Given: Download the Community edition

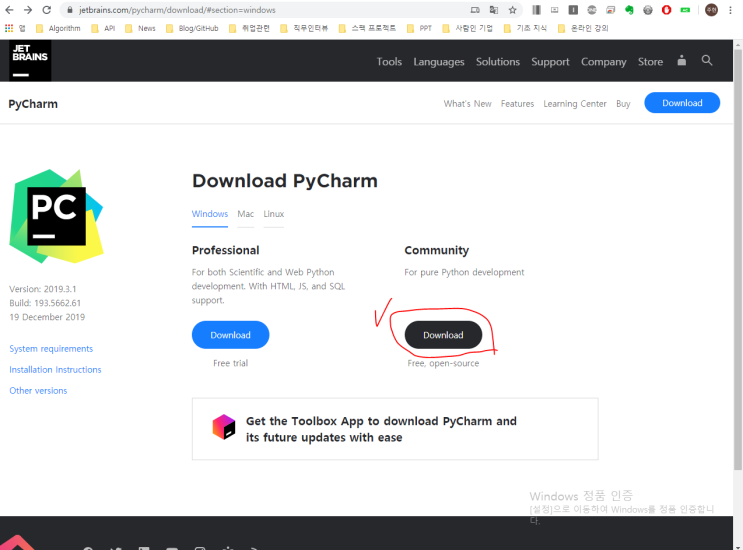Looking at the screenshot, I should (443, 335).
